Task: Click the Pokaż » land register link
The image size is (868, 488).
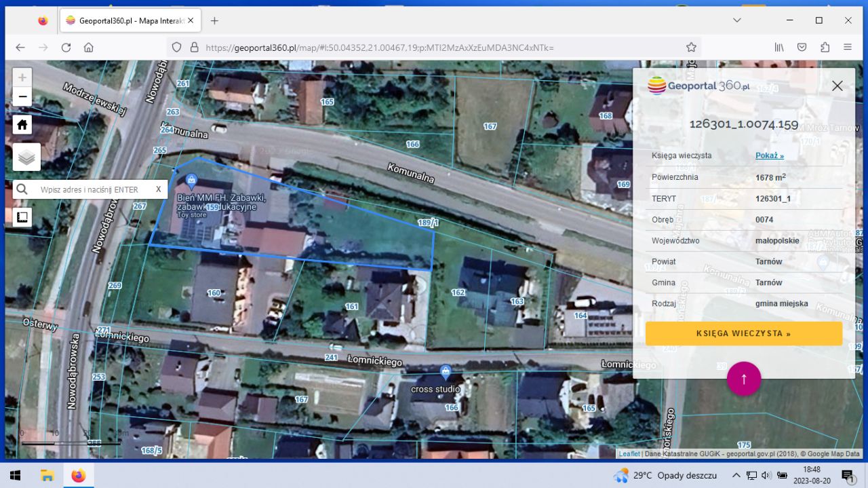Action: pyautogui.click(x=769, y=155)
